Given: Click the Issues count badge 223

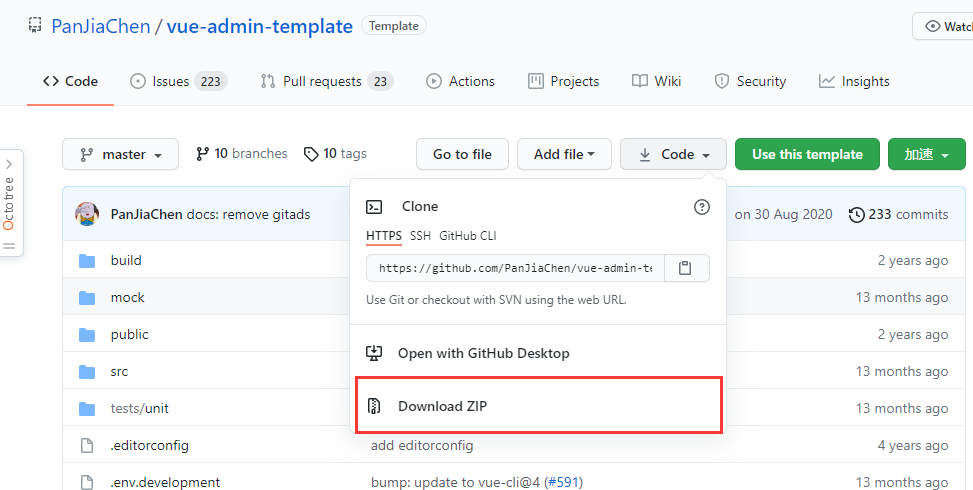Looking at the screenshot, I should pyautogui.click(x=211, y=81).
